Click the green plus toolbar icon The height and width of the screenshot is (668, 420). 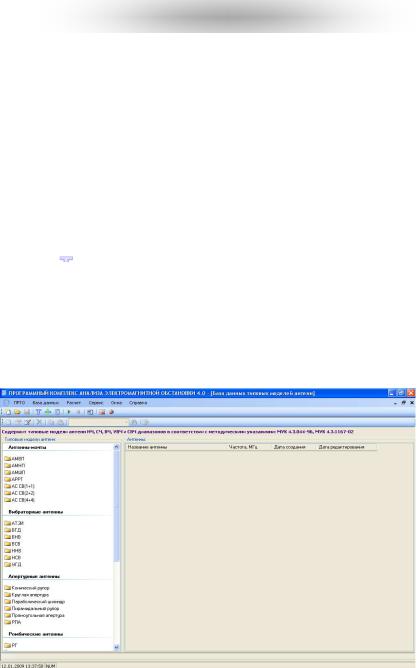48,412
